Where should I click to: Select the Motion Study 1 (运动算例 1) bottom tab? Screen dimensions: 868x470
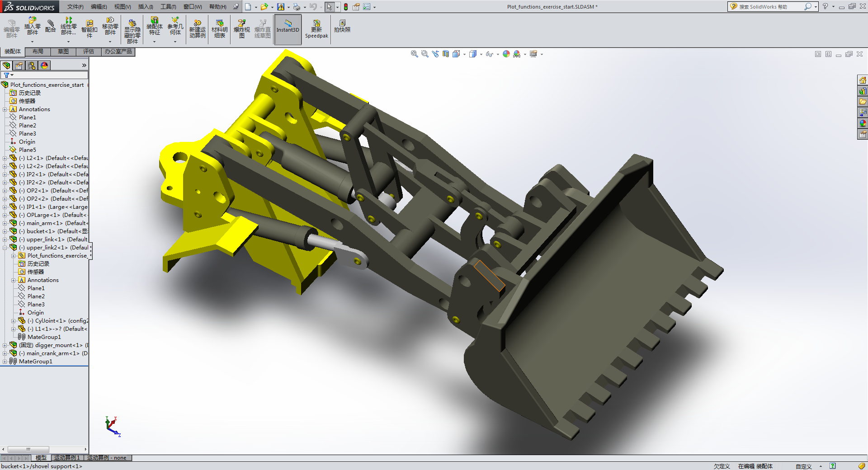tap(67, 458)
